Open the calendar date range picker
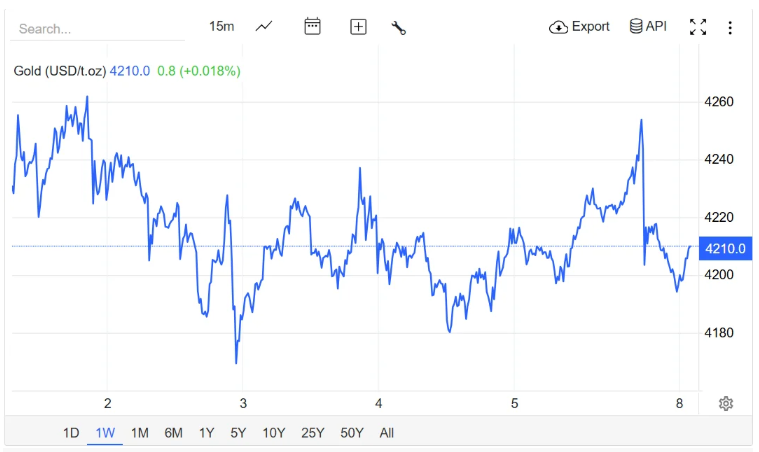This screenshot has height=452, width=759. 312,27
